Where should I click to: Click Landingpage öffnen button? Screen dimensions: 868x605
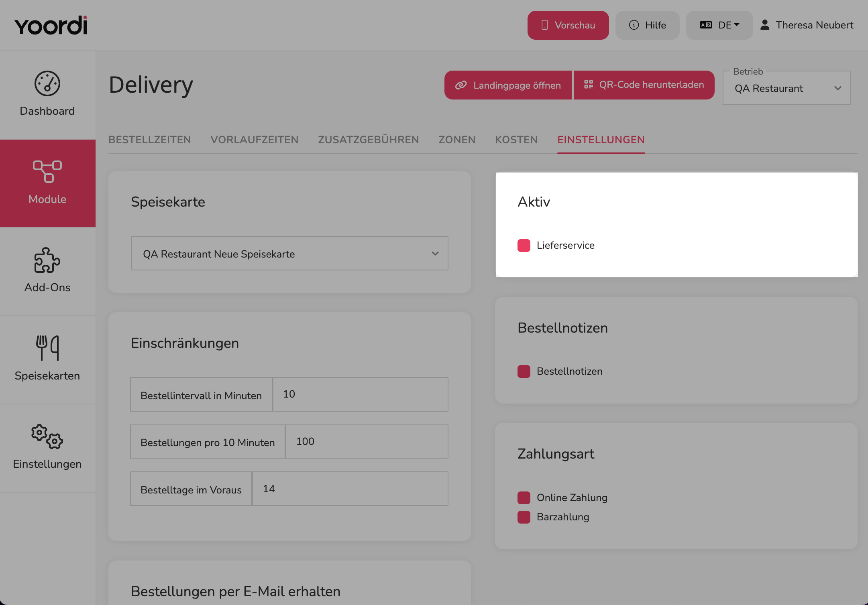(508, 85)
